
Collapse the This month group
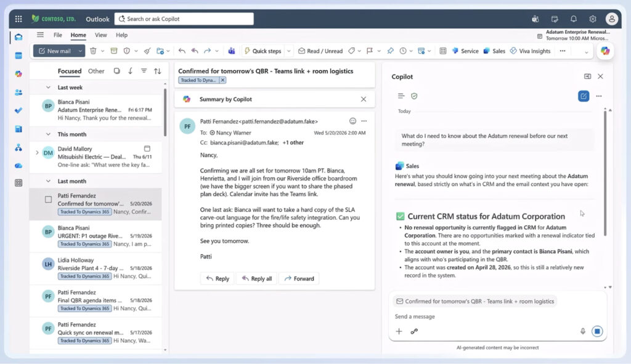(x=48, y=134)
